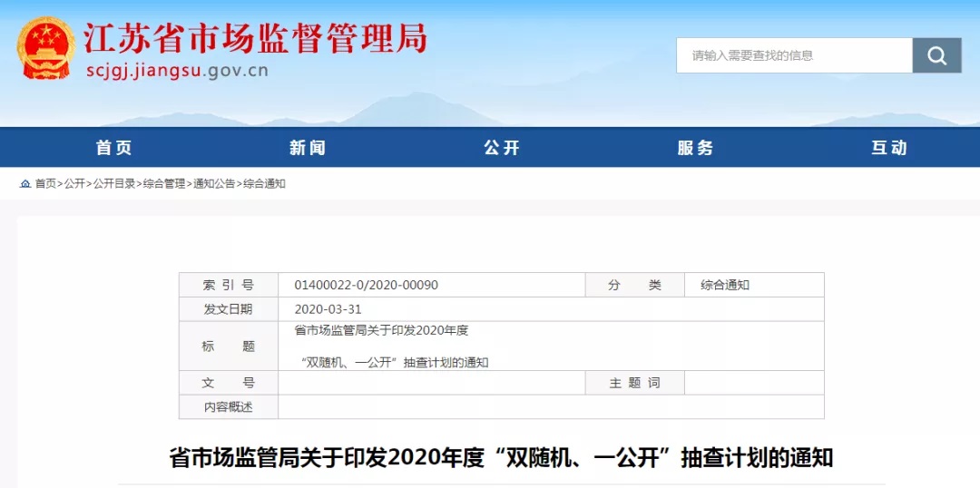Click the breadcrumb home icon
Viewport: 980px width, 488px height.
tap(25, 183)
